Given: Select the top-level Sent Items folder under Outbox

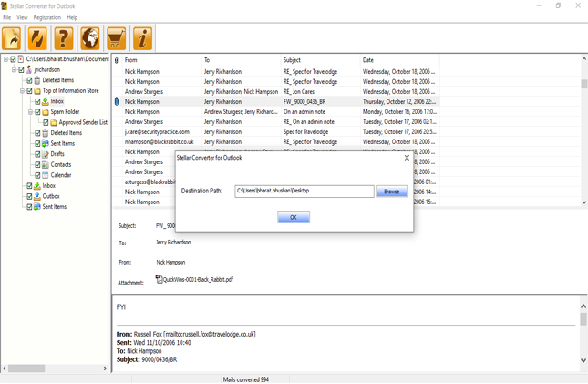Looking at the screenshot, I should 54,207.
